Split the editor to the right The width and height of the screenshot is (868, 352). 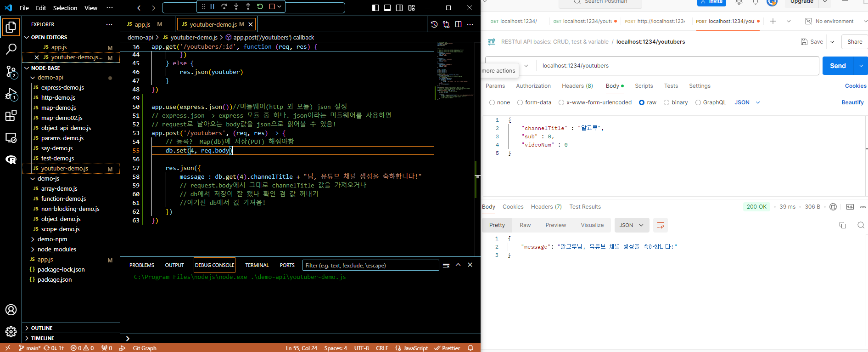coord(458,24)
